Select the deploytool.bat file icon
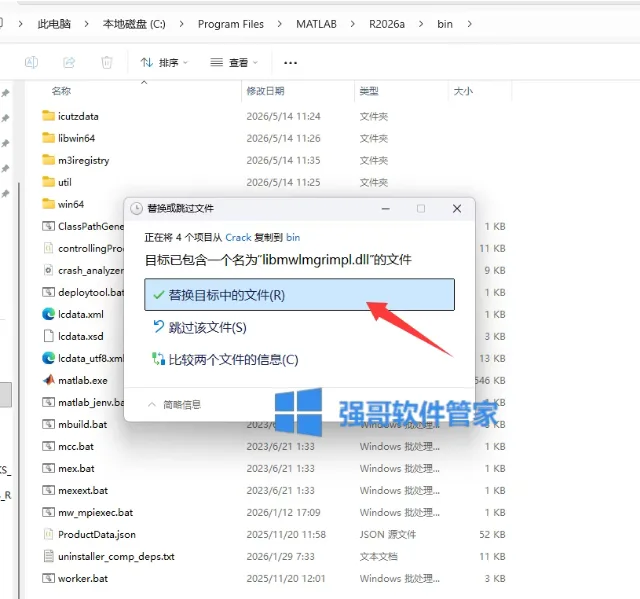 (48, 292)
